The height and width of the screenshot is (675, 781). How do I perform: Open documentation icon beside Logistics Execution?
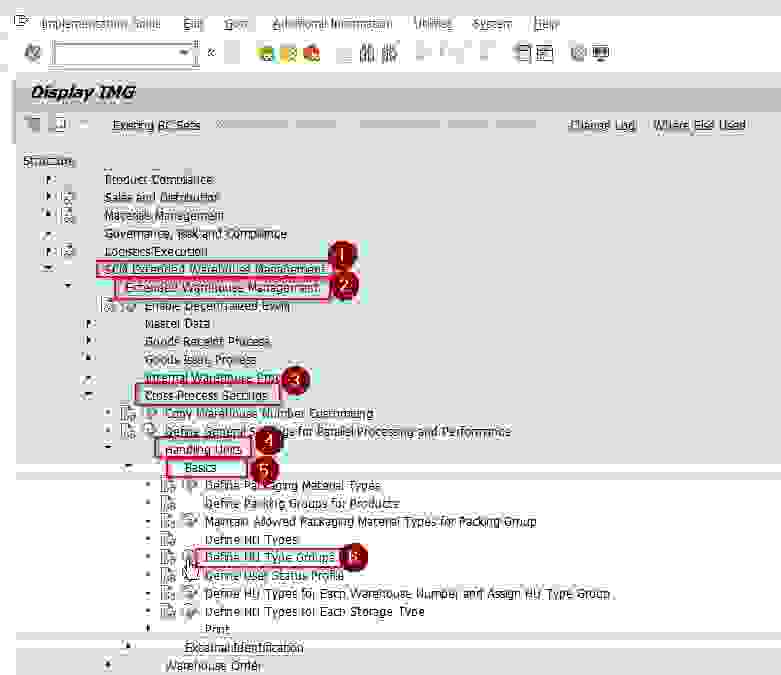[x=68, y=251]
